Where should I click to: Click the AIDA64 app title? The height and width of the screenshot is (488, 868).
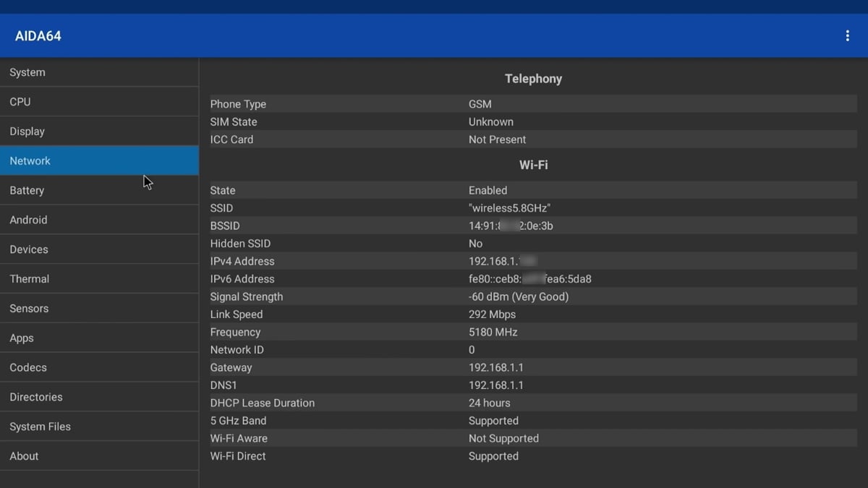pyautogui.click(x=38, y=36)
